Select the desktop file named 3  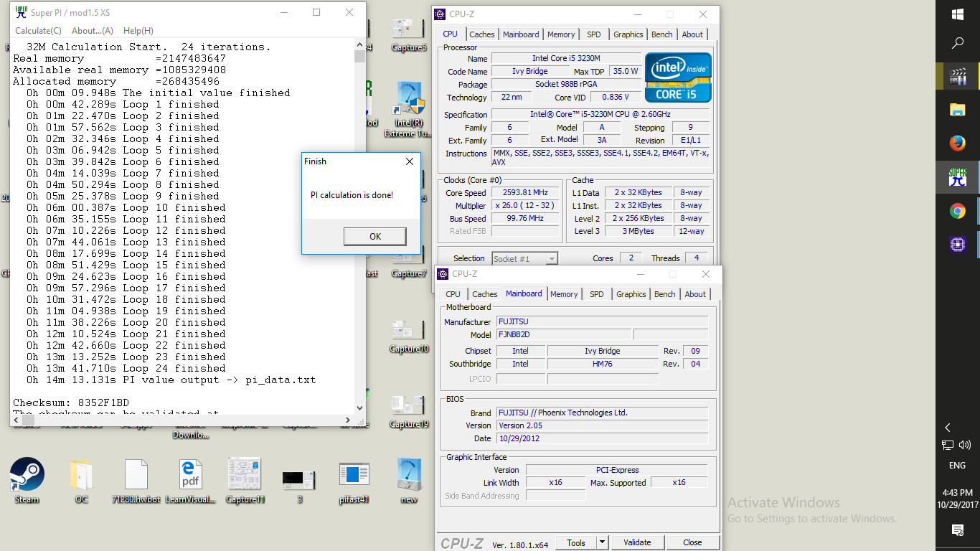point(299,481)
